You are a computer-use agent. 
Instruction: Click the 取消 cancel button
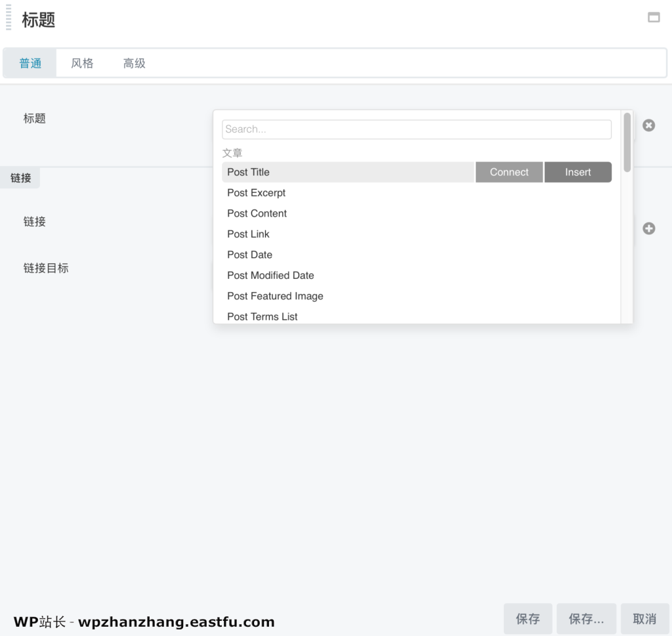tap(644, 619)
